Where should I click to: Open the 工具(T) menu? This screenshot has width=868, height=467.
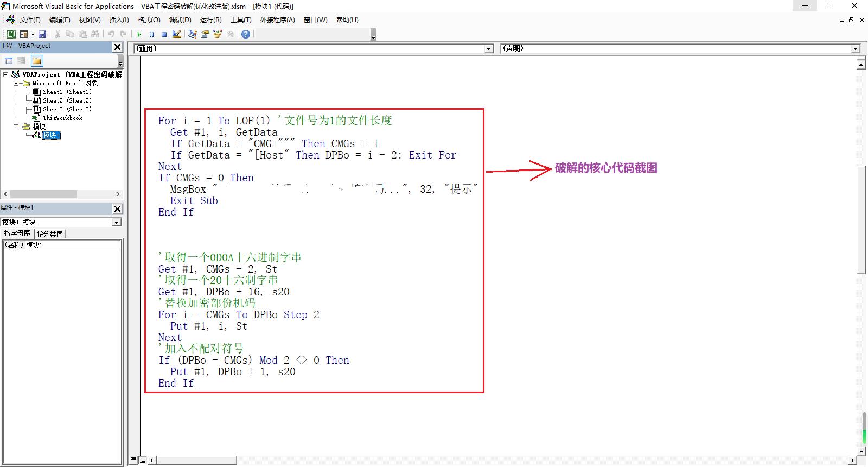click(x=241, y=20)
